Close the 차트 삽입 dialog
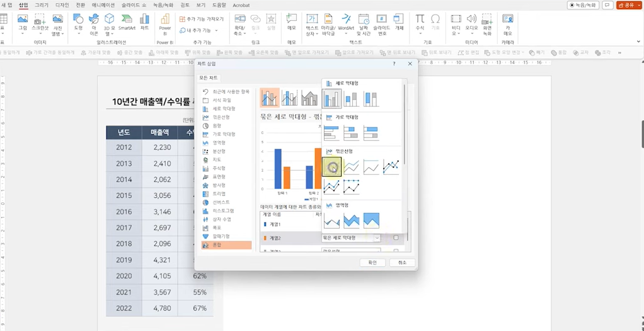The image size is (644, 331). click(410, 64)
